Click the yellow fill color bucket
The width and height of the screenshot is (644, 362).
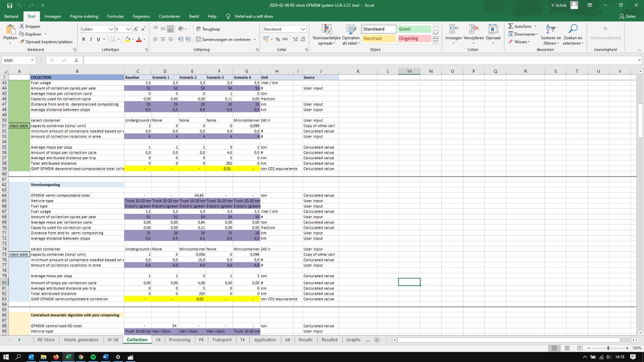click(127, 39)
